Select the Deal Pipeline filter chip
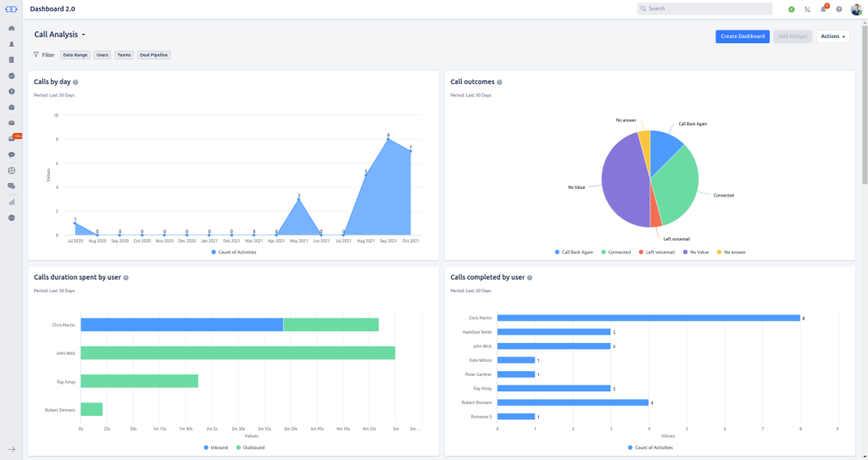Image resolution: width=868 pixels, height=460 pixels. 154,55
